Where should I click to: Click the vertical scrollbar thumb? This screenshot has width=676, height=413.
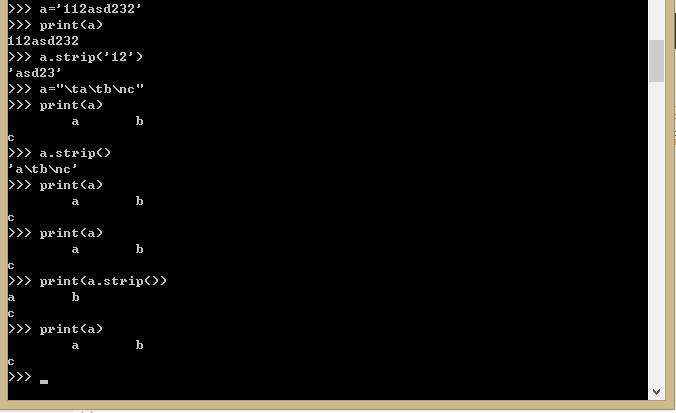pos(656,61)
